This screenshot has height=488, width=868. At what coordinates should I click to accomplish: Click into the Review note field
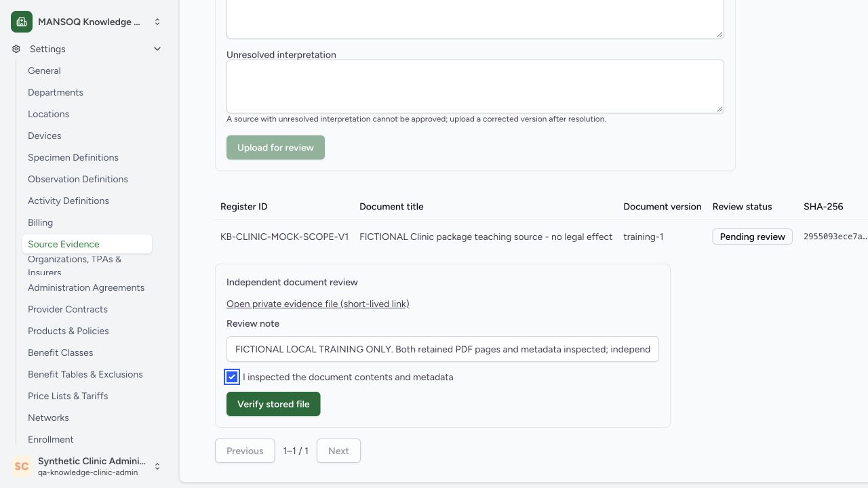point(443,349)
